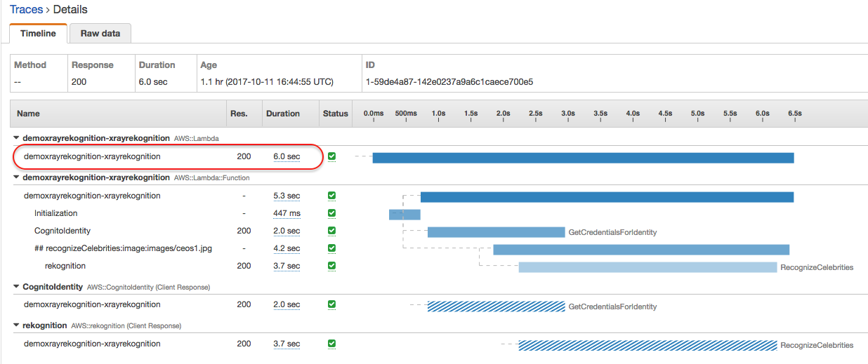
Task: Select the rekognition subsegment name
Action: pyautogui.click(x=65, y=266)
